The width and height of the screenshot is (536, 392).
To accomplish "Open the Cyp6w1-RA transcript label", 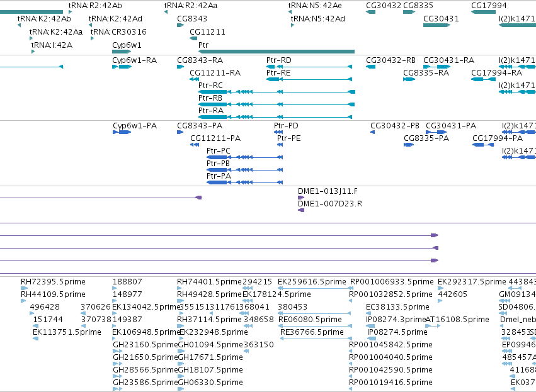I will coord(135,60).
